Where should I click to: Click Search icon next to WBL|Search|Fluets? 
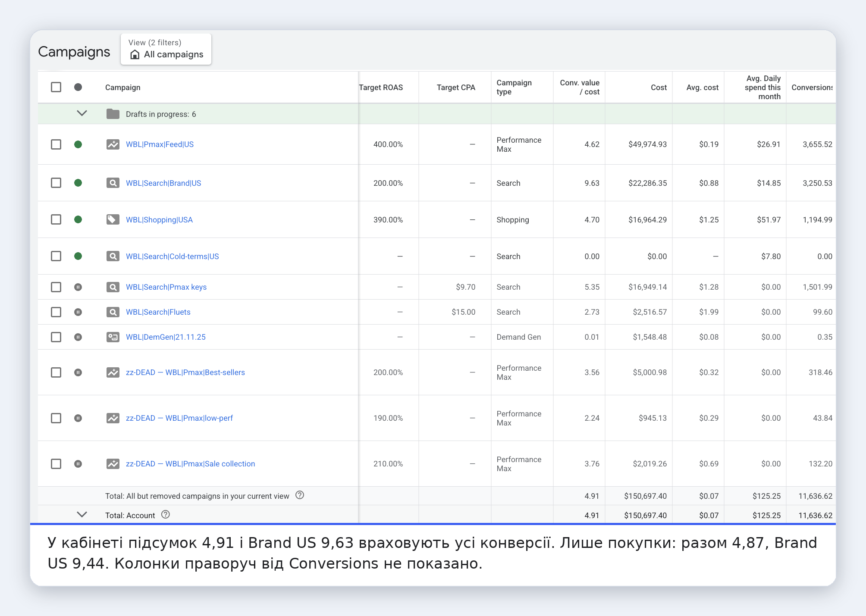(113, 312)
